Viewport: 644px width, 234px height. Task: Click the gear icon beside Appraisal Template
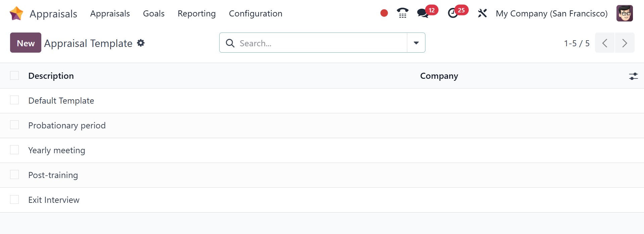coord(141,43)
